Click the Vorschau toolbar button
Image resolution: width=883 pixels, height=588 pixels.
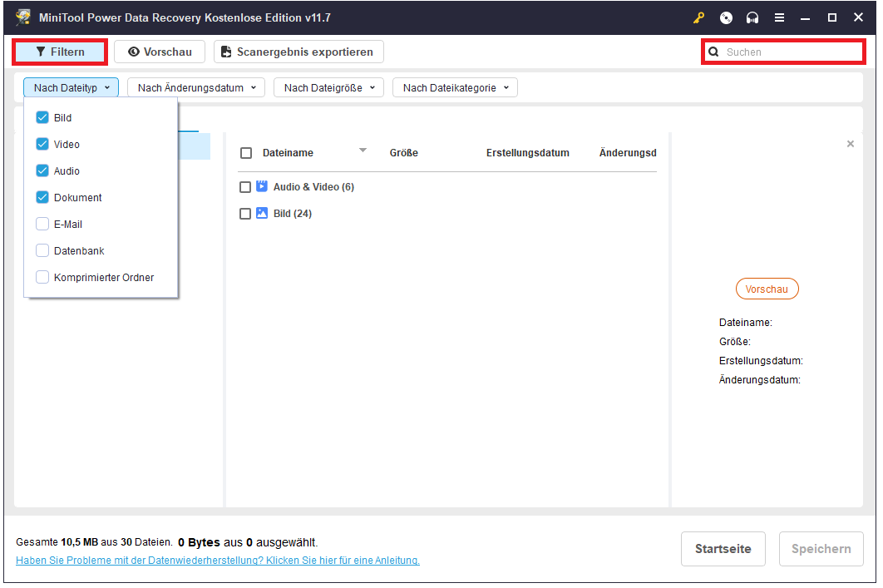click(160, 52)
